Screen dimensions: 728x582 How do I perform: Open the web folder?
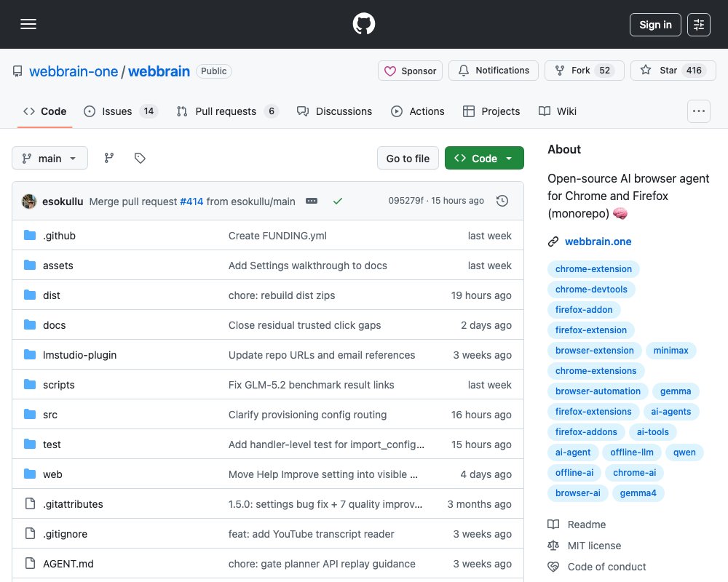pyautogui.click(x=52, y=474)
